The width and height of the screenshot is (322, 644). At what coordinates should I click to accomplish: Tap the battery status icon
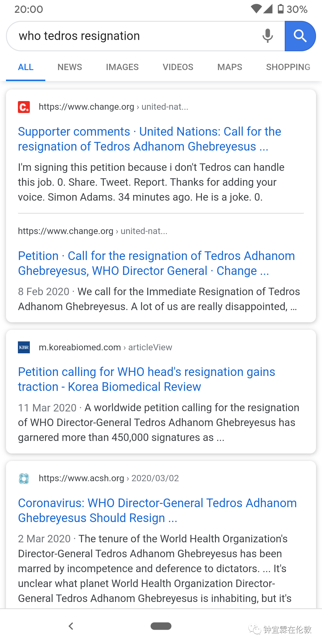tap(280, 9)
